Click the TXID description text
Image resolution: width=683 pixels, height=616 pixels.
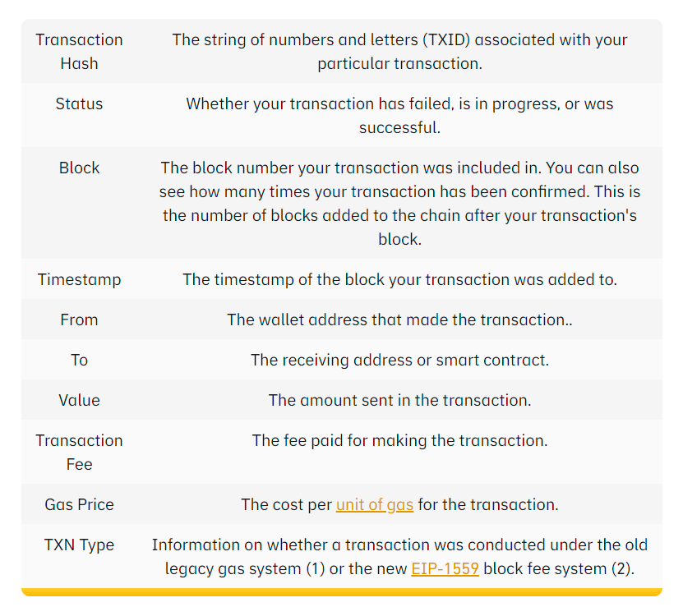click(x=399, y=51)
